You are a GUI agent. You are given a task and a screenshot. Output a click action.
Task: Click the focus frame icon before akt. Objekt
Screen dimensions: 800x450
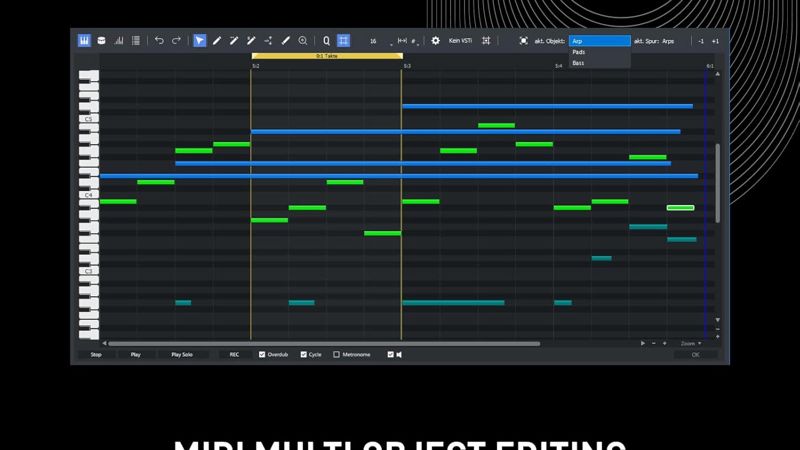point(523,41)
